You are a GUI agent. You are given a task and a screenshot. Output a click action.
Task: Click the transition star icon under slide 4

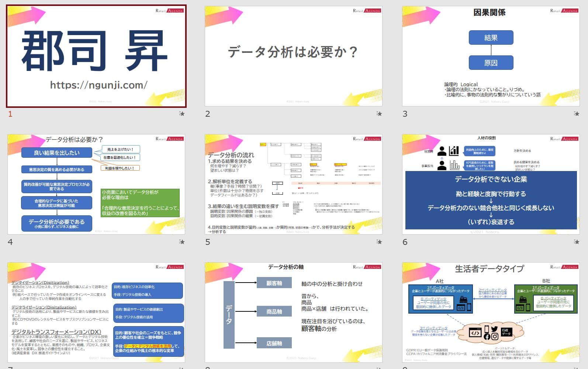point(182,242)
